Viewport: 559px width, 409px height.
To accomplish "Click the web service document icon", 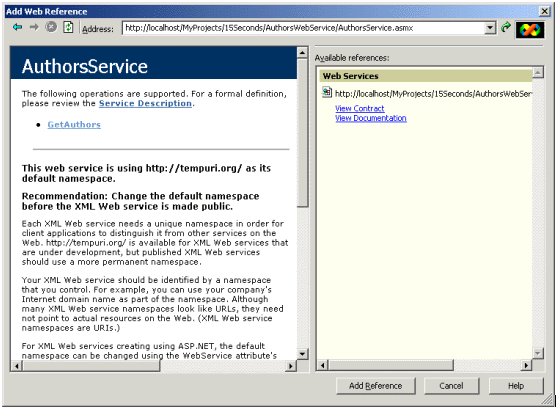I will [327, 92].
